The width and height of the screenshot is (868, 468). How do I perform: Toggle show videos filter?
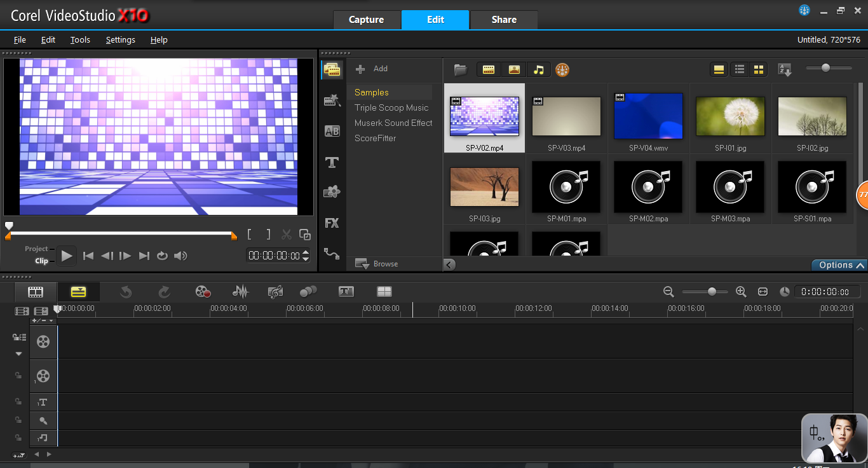[x=489, y=70]
